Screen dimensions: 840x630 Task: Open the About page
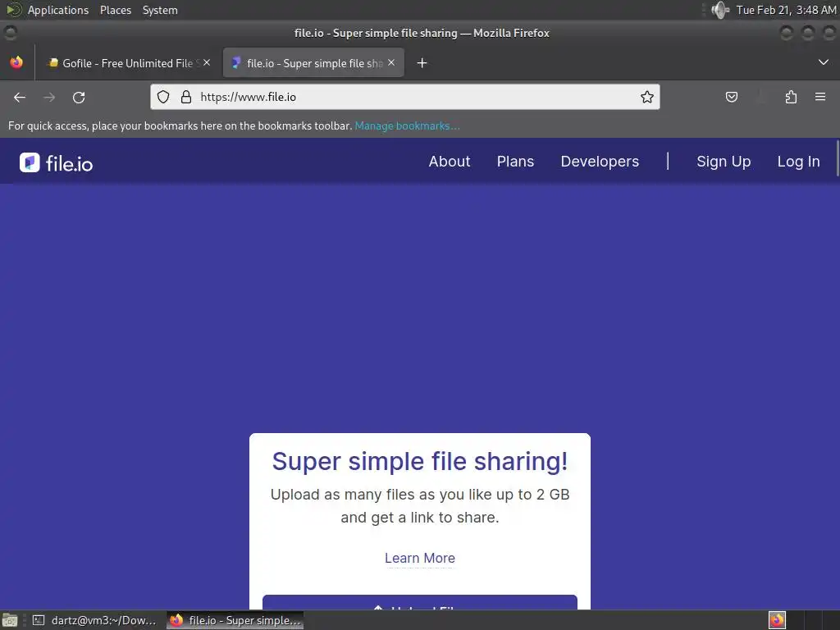(x=449, y=162)
